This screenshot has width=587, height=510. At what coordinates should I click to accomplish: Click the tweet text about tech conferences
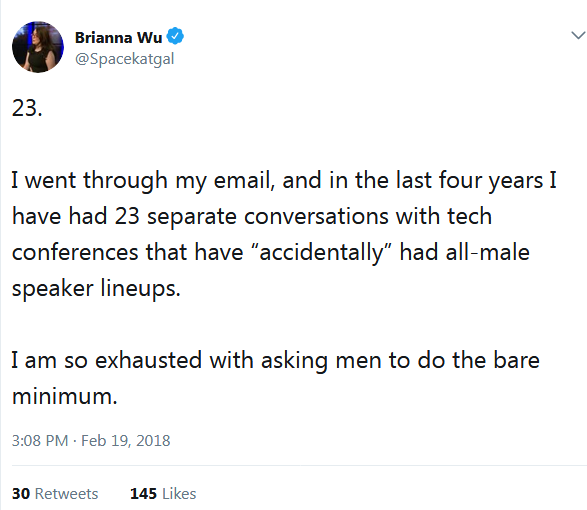point(285,234)
